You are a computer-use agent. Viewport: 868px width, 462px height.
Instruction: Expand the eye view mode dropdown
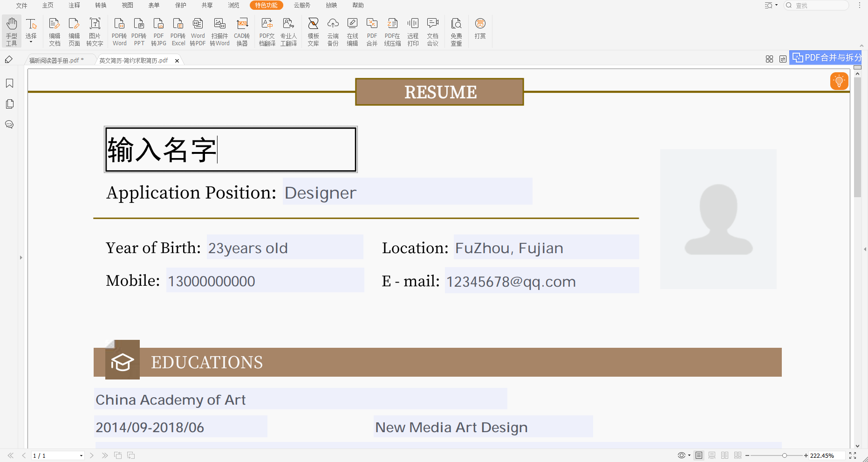(689, 455)
